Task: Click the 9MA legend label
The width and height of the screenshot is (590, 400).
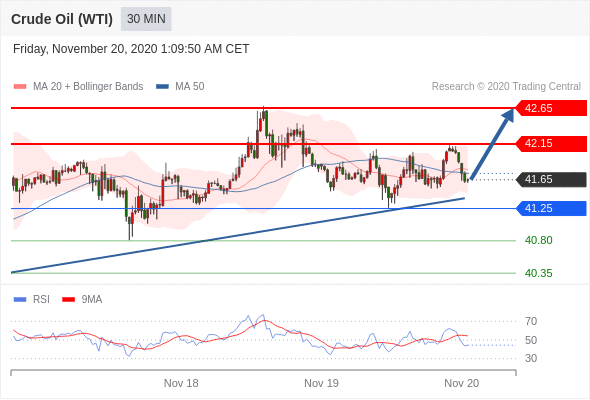Action: tap(92, 300)
